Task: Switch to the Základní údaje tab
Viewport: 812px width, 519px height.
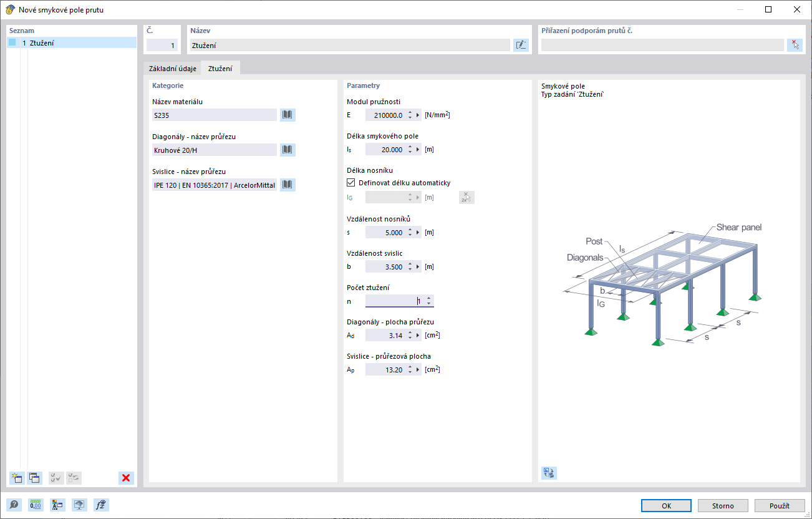Action: [x=173, y=69]
